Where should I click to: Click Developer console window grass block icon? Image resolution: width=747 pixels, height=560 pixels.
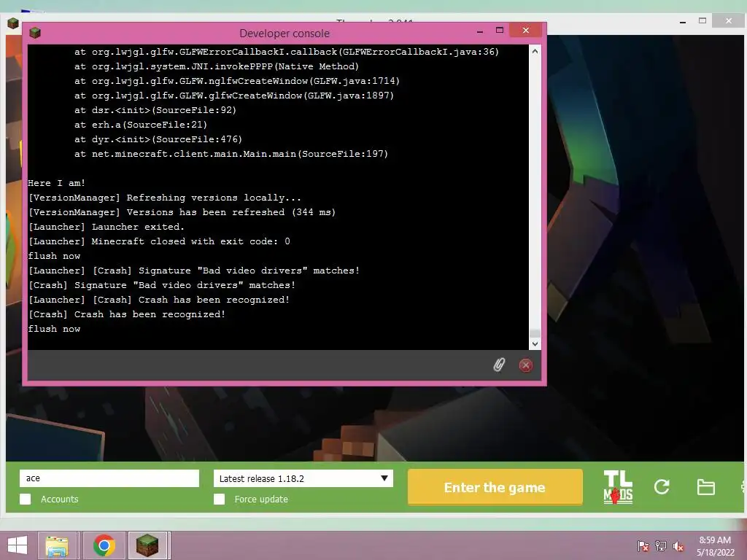pyautogui.click(x=35, y=33)
